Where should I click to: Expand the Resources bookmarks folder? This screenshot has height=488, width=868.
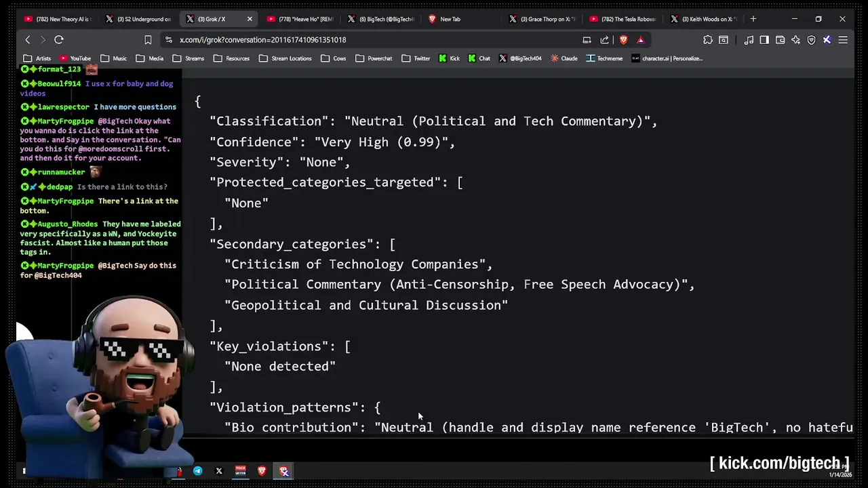tap(231, 58)
